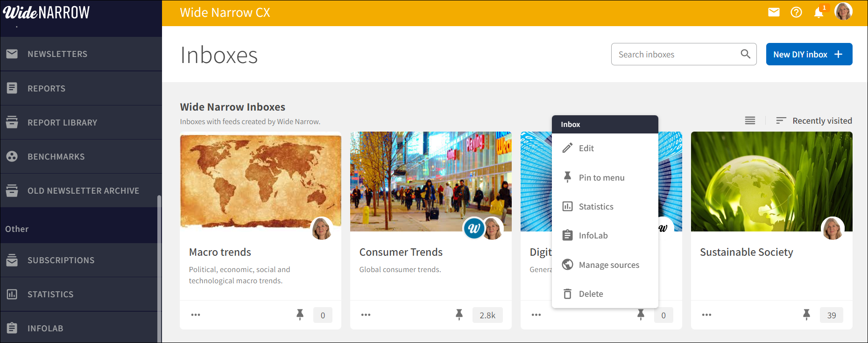
Task: Toggle pin on Sustainable Society card
Action: coord(806,315)
